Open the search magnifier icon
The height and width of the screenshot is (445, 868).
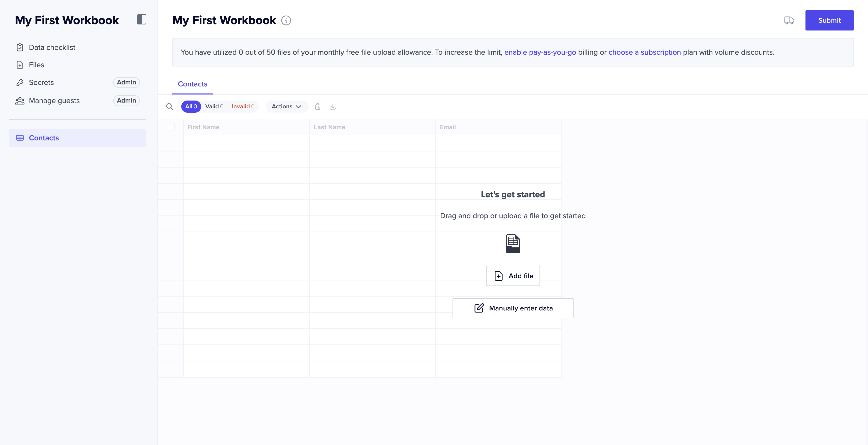coord(169,107)
